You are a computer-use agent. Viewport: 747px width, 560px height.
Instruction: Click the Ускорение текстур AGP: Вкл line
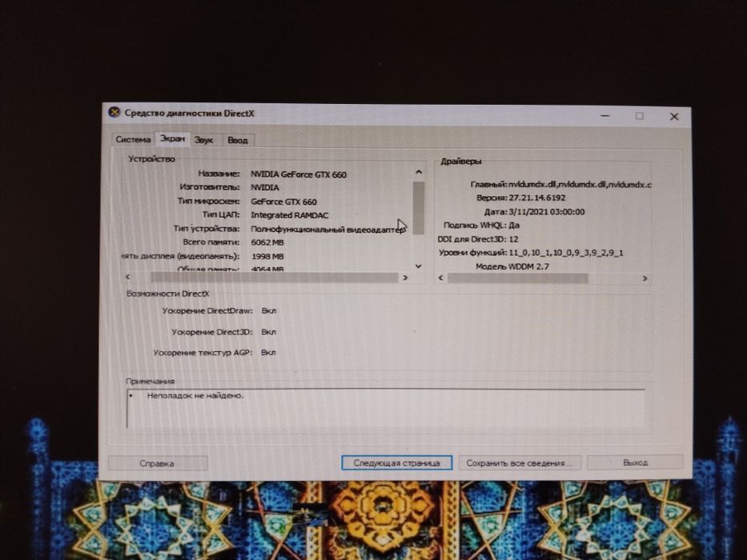pos(215,353)
